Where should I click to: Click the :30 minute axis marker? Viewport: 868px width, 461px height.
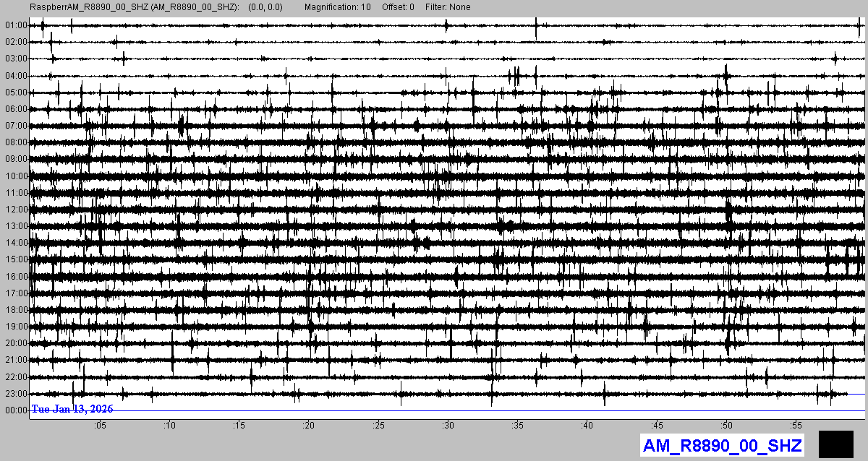pyautogui.click(x=448, y=426)
